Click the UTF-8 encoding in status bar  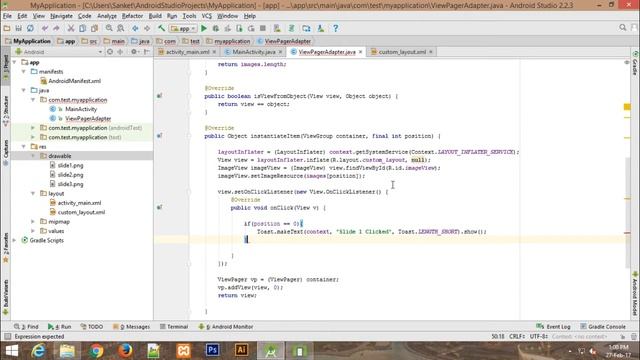pyautogui.click(x=538, y=336)
